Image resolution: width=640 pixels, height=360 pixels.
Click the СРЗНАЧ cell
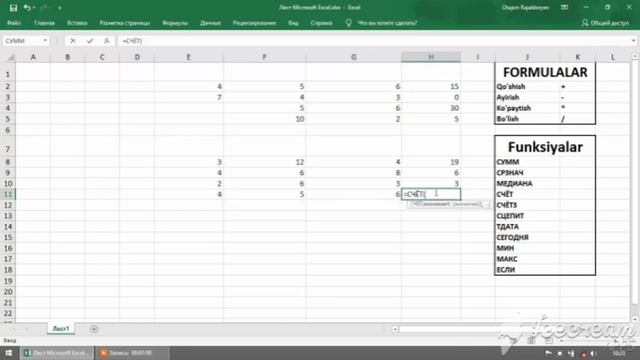coord(527,173)
